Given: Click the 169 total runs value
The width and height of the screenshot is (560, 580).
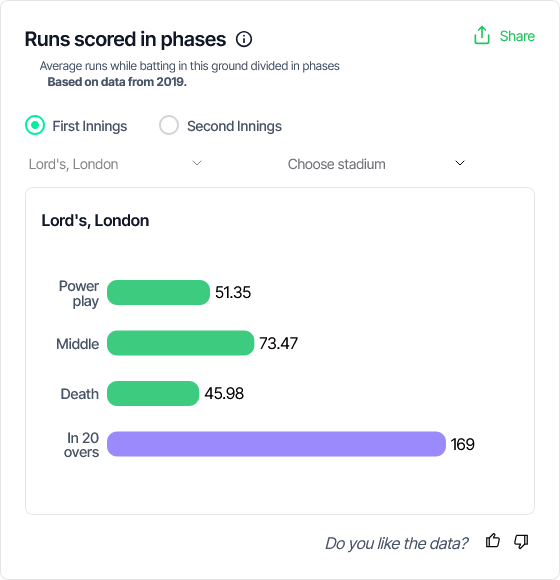Looking at the screenshot, I should 462,444.
